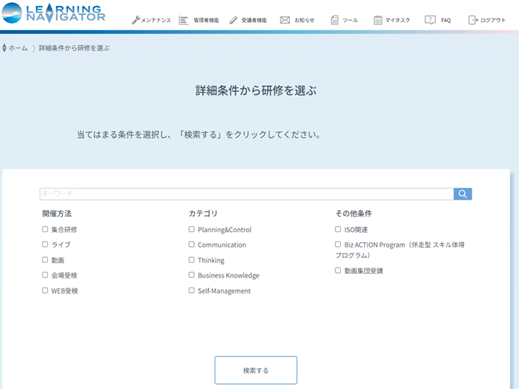Click the 詳細条件から研修を選ぶ breadcrumb text
The width and height of the screenshot is (519, 389).
[x=74, y=48]
